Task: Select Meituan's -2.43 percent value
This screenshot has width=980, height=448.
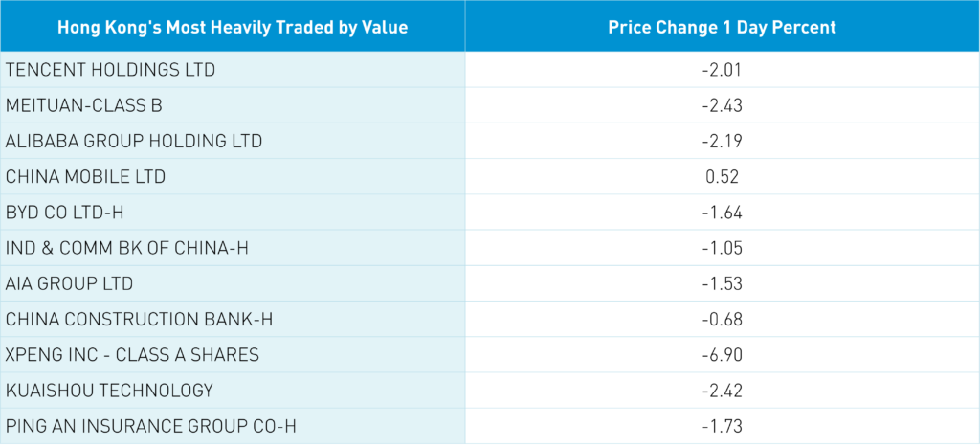Action: click(x=722, y=105)
